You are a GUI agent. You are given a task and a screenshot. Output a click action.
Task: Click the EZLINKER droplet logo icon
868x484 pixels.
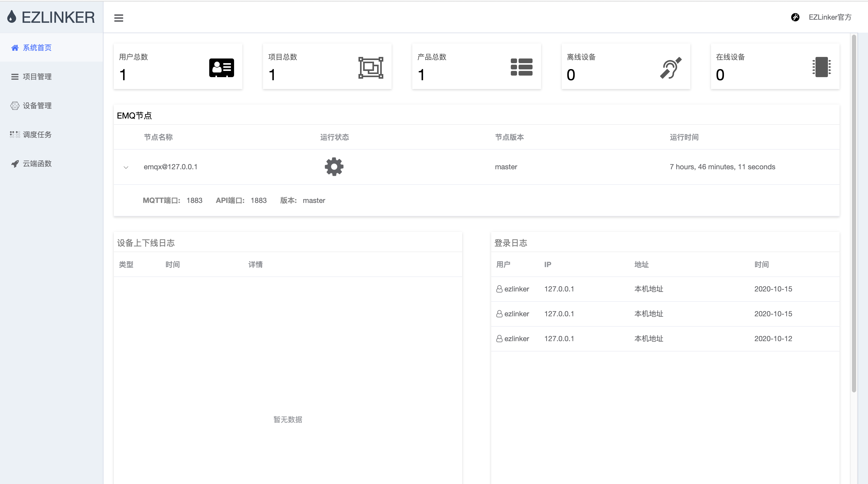(12, 17)
